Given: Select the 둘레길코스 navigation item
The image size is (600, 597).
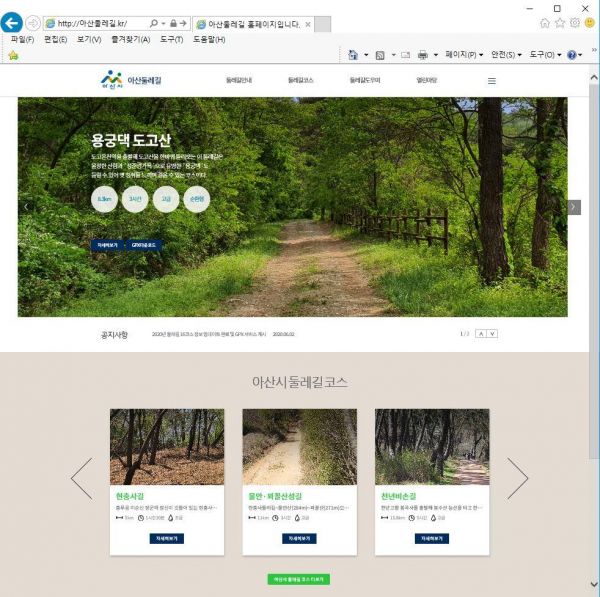Looking at the screenshot, I should [x=300, y=81].
